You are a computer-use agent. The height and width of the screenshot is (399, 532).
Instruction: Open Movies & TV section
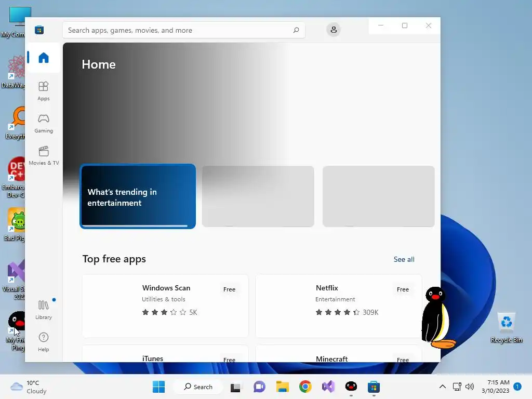(44, 156)
